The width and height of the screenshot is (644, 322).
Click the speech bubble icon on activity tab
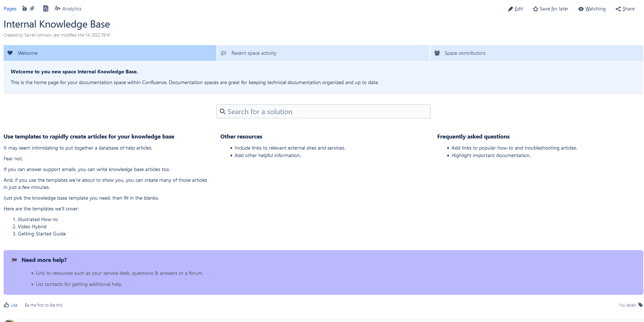224,53
